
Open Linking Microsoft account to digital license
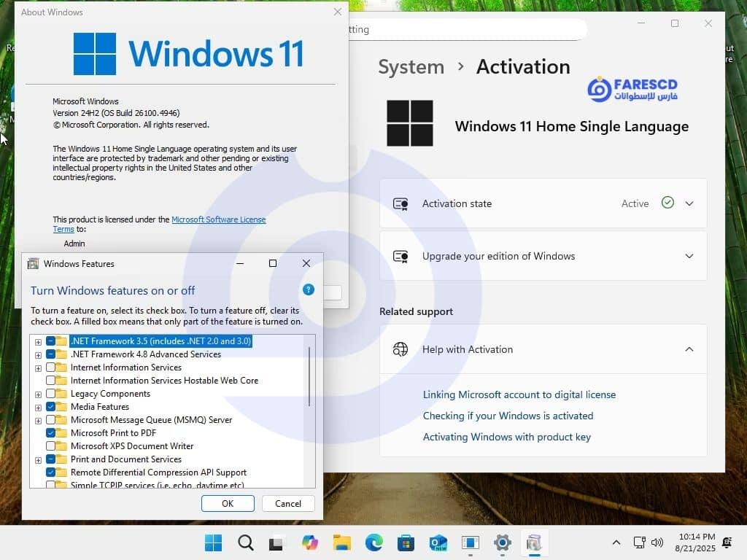click(519, 394)
